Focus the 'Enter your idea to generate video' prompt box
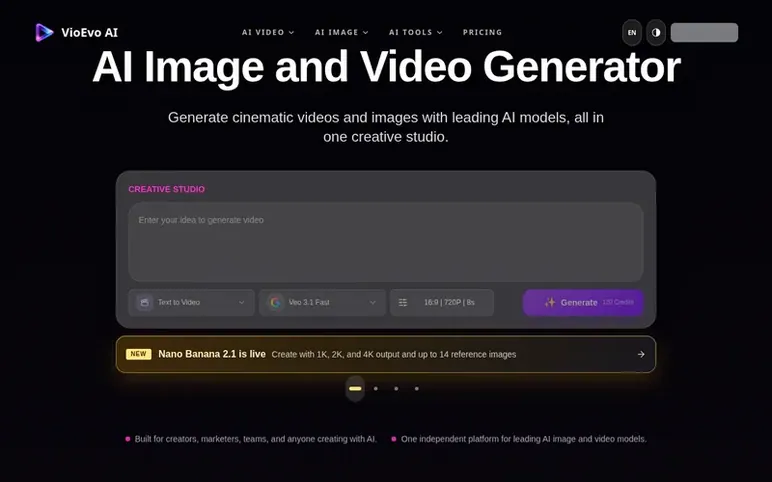The image size is (772, 482). coord(386,242)
